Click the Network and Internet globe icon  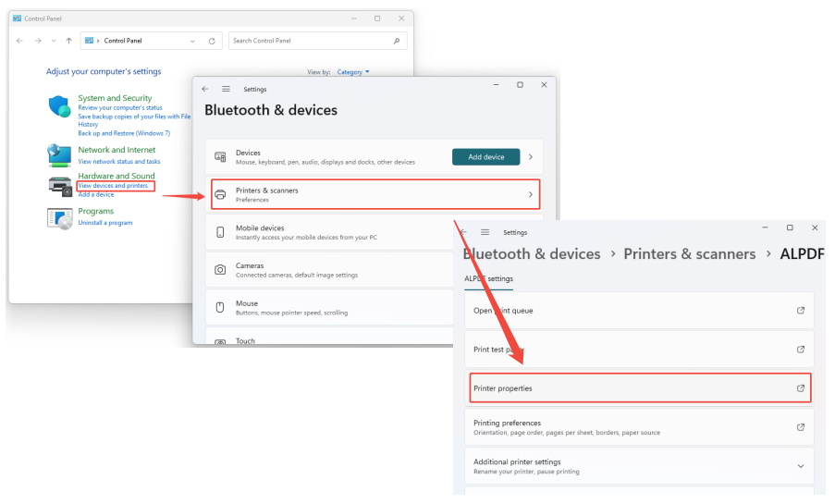(59, 154)
